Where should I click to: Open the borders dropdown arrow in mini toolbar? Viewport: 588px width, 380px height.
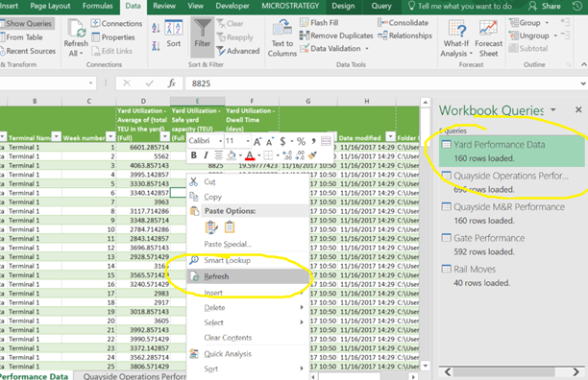coord(278,155)
